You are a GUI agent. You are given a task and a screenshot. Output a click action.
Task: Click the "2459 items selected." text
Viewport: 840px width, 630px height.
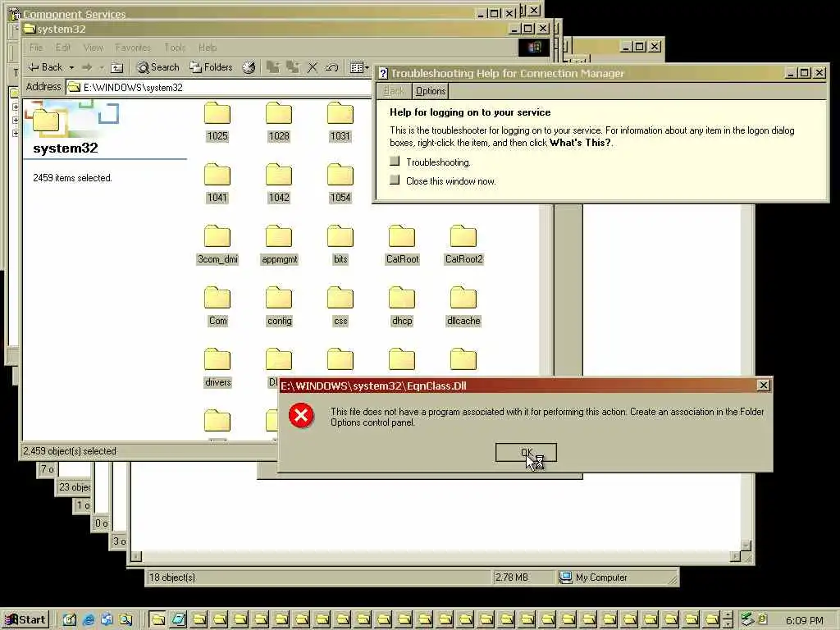click(x=72, y=178)
